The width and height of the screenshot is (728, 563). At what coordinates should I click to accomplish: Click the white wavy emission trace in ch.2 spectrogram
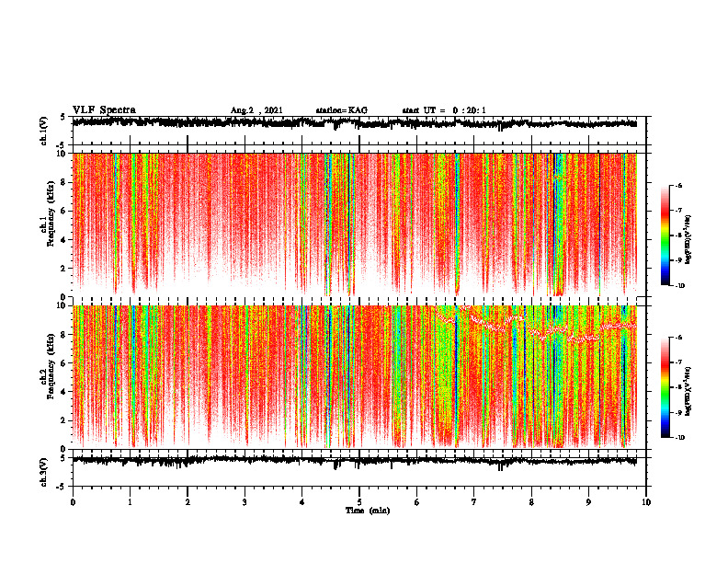[536, 327]
